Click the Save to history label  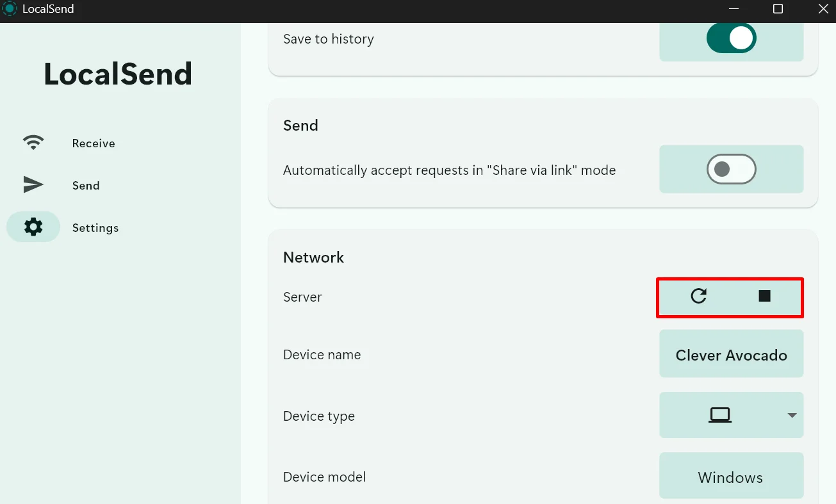click(x=329, y=39)
